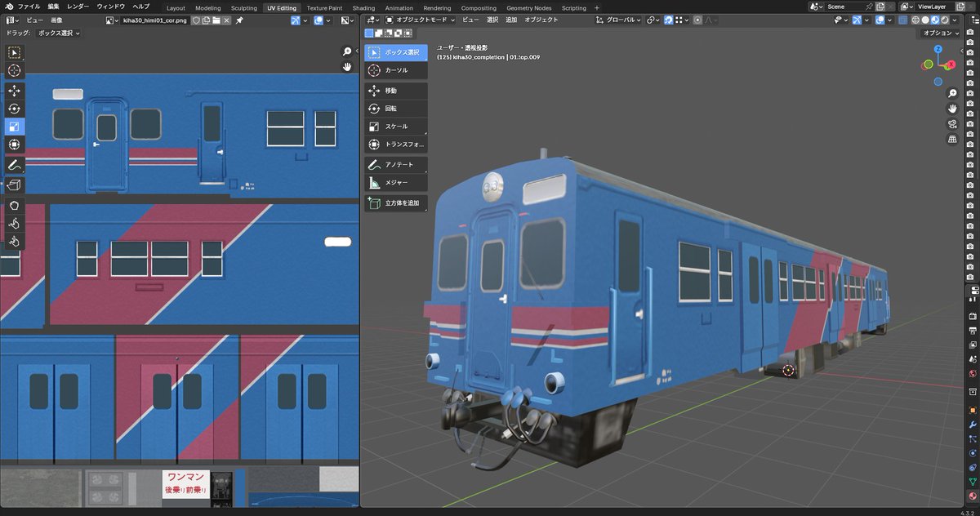Open the レンダー menu

pyautogui.click(x=78, y=7)
